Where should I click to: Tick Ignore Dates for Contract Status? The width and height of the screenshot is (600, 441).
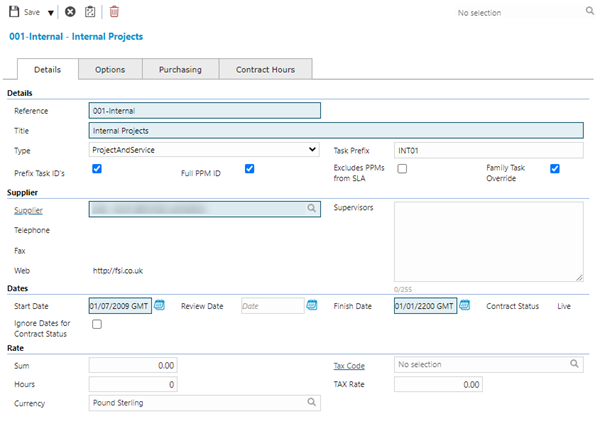click(97, 324)
